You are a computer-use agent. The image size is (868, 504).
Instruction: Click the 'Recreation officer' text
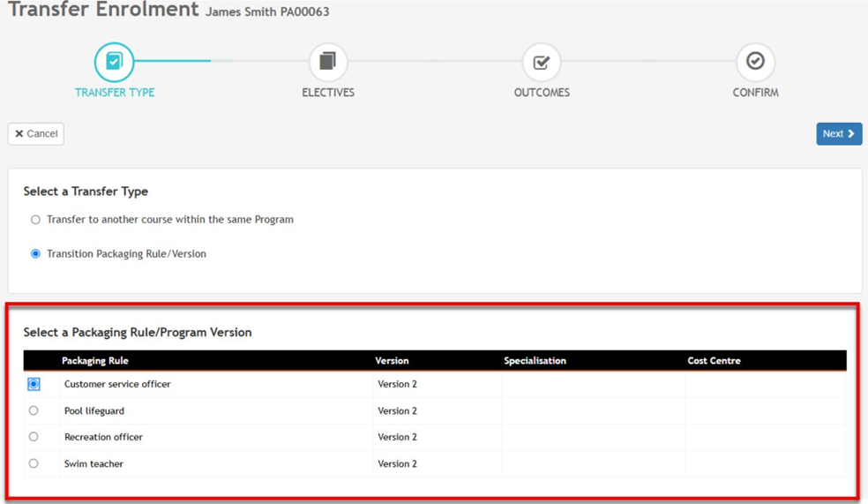103,437
